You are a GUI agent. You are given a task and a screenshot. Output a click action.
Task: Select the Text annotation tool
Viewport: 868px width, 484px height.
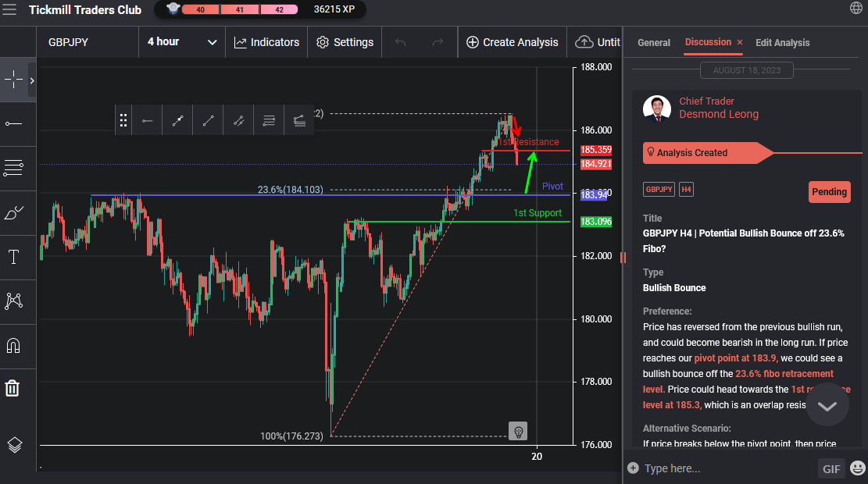14,257
